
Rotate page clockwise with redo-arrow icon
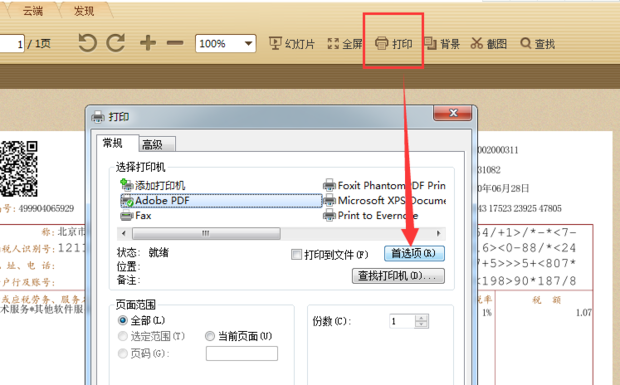116,43
